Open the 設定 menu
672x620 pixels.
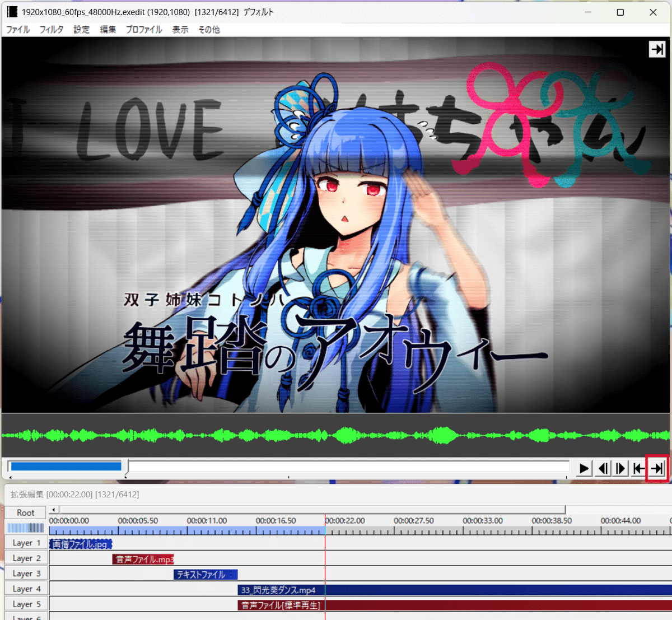[x=81, y=30]
